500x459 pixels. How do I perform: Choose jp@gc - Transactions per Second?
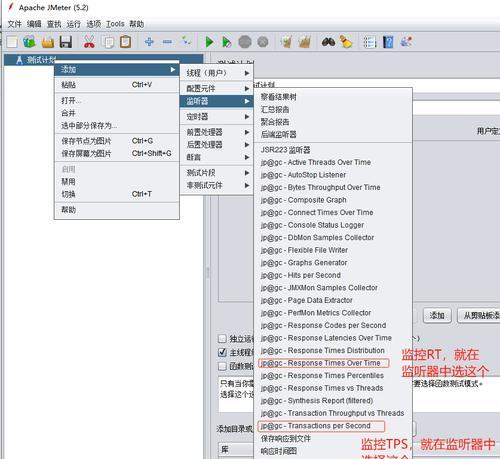[x=333, y=426]
